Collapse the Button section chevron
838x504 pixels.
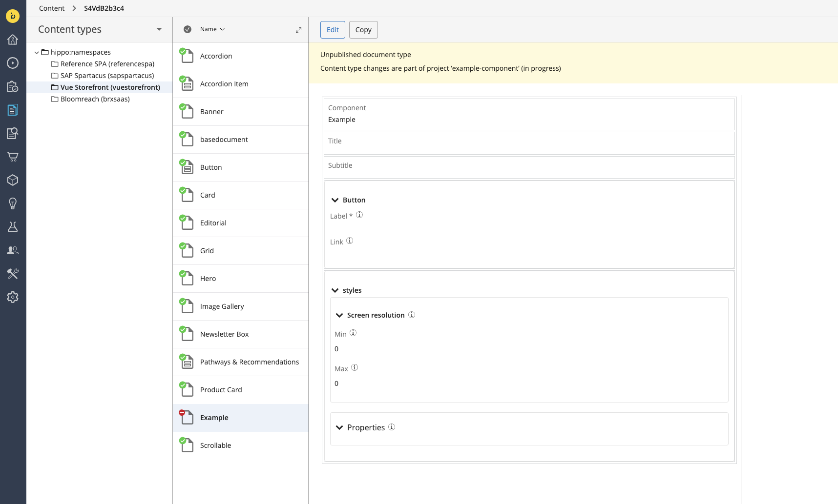pos(335,200)
